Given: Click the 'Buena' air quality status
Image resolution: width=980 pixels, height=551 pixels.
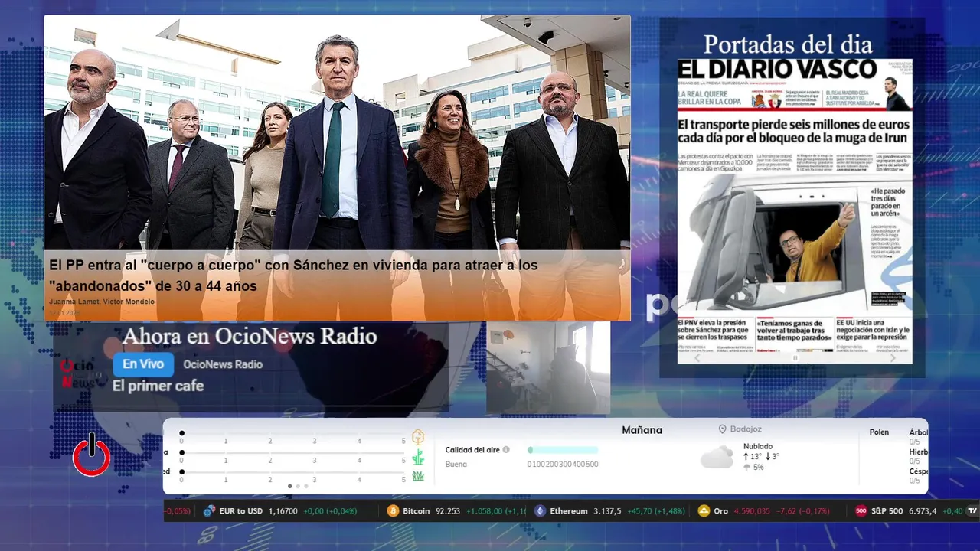Looking at the screenshot, I should [456, 464].
